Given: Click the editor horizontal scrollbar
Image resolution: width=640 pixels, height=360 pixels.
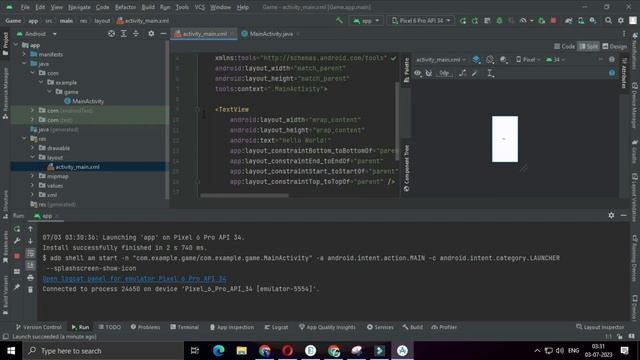Looking at the screenshot, I should pos(244,195).
